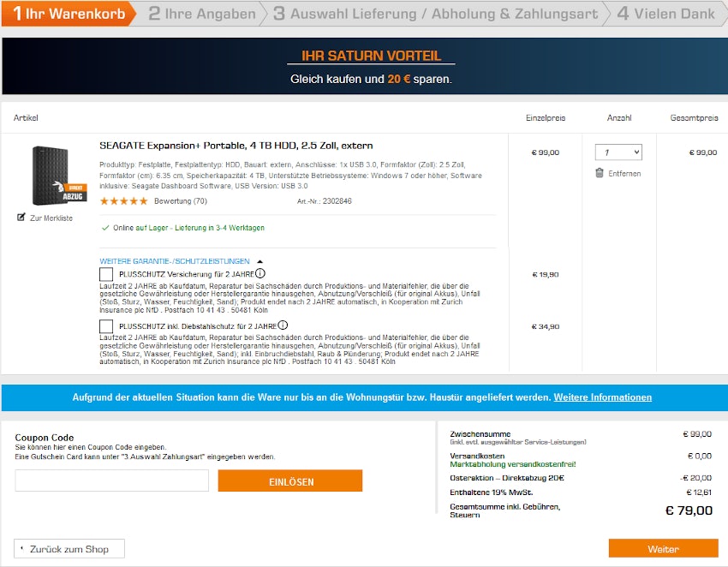The height and width of the screenshot is (567, 728).
Task: Open the Anzahl quantity dropdown
Action: (618, 152)
